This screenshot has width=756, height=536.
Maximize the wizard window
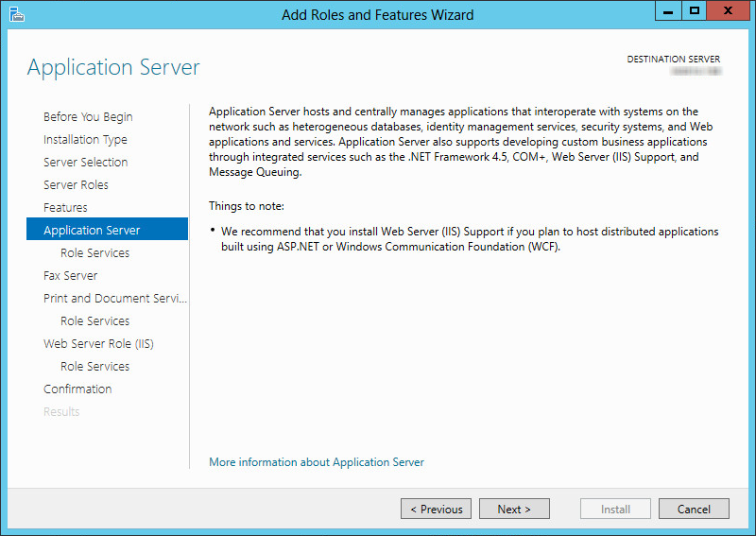(694, 10)
